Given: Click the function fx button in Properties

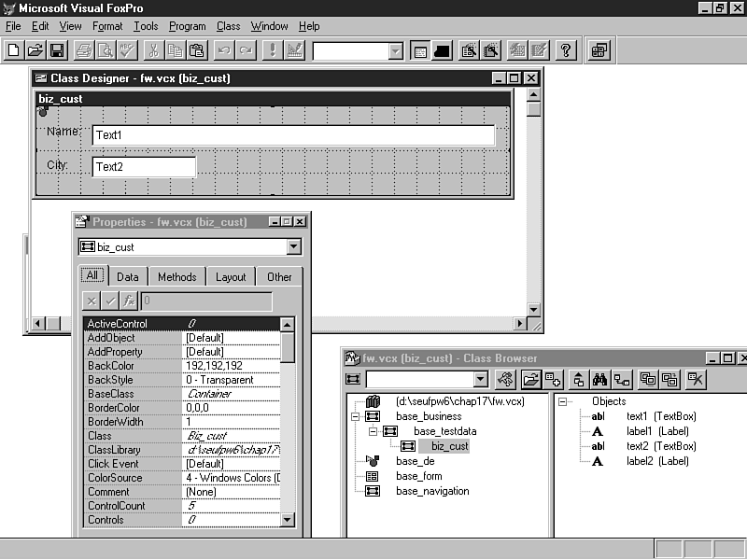Looking at the screenshot, I should [130, 301].
